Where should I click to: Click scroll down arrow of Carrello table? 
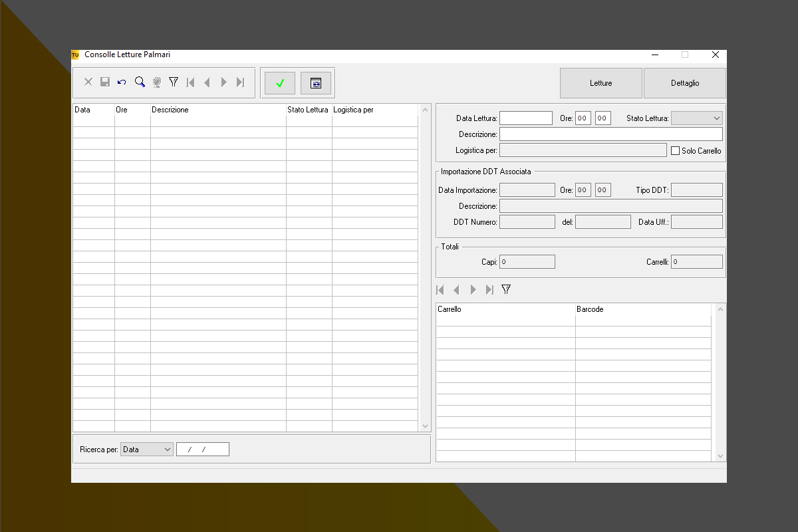(x=720, y=456)
